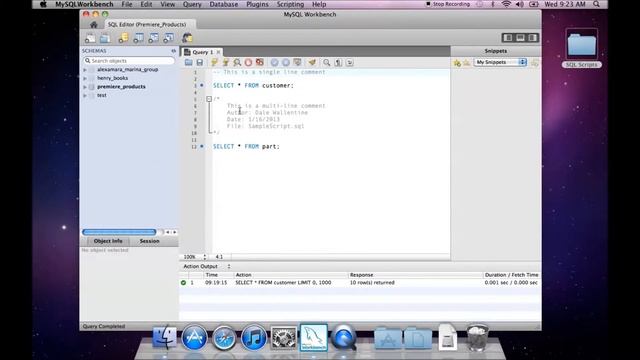The height and width of the screenshot is (360, 640).
Task: Beautify the SQL with broom icon
Action: 312,62
